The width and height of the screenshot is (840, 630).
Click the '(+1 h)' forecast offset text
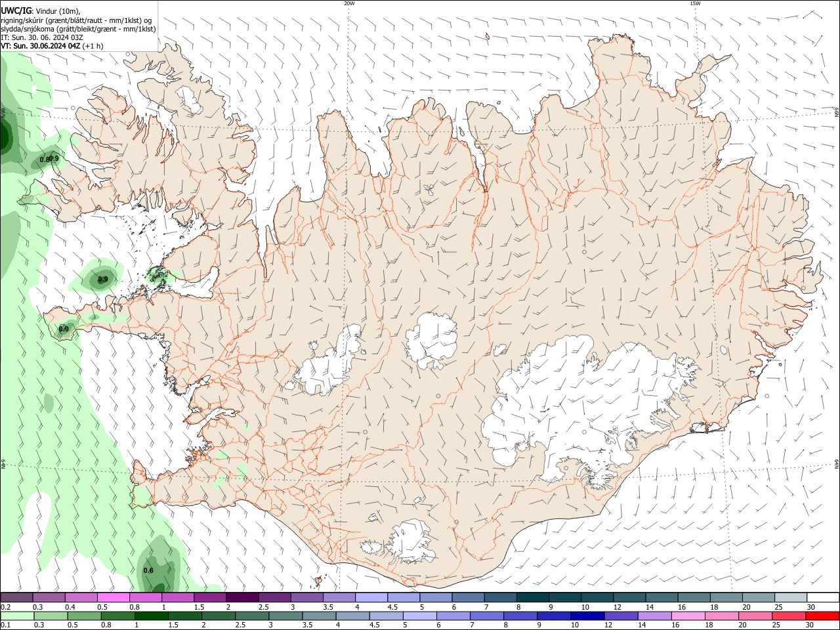93,46
